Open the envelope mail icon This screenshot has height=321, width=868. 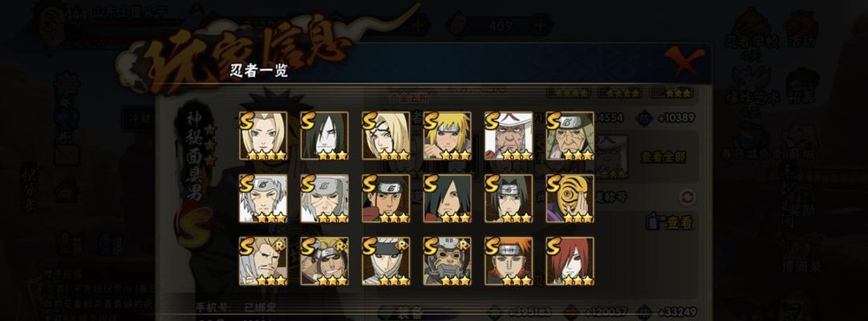click(67, 155)
